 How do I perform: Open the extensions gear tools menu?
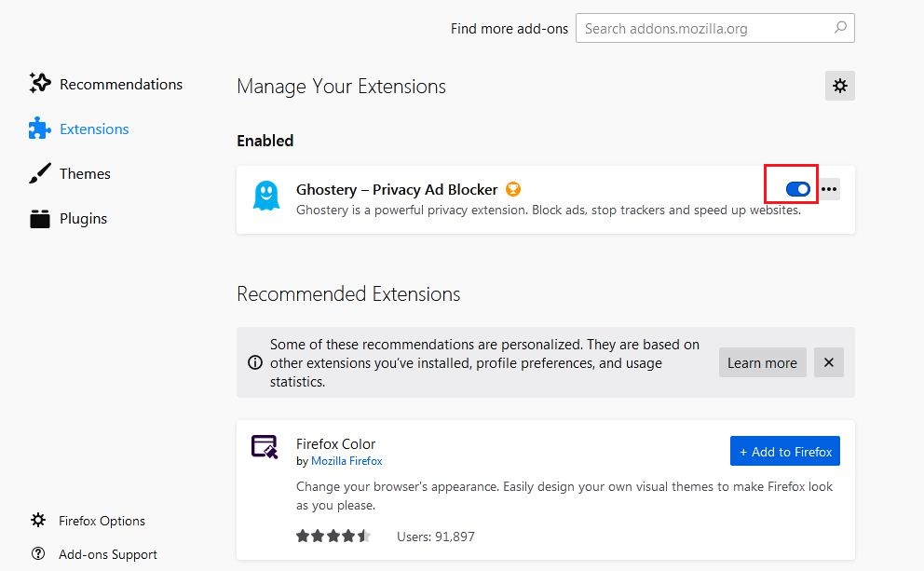point(840,86)
